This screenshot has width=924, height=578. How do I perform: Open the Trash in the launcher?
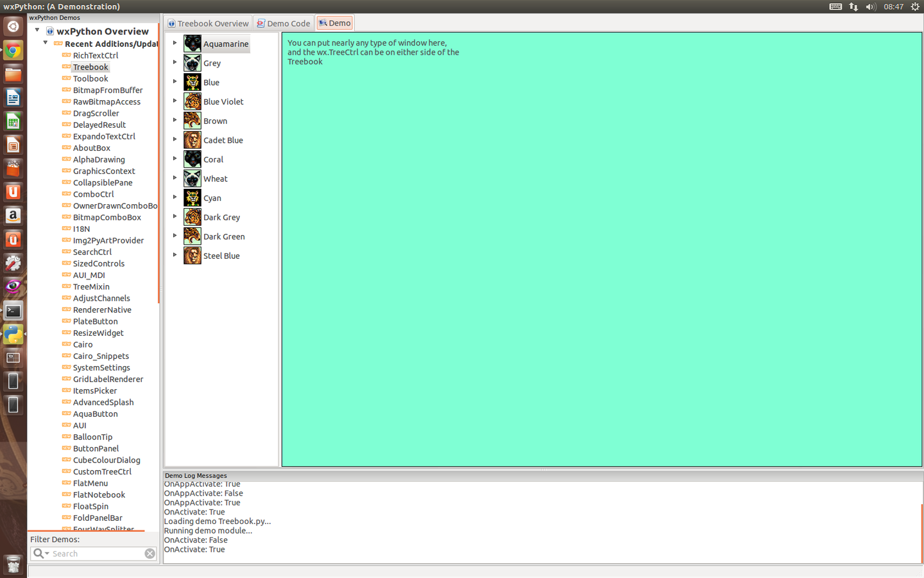13,565
